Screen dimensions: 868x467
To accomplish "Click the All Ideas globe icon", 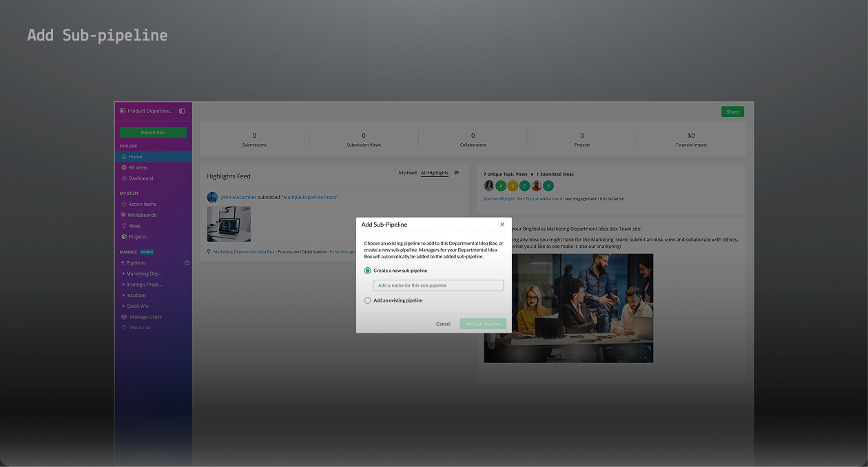I will pos(124,167).
